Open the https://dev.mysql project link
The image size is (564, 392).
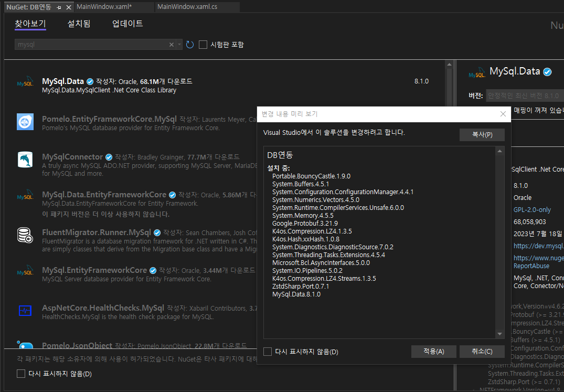(x=538, y=246)
